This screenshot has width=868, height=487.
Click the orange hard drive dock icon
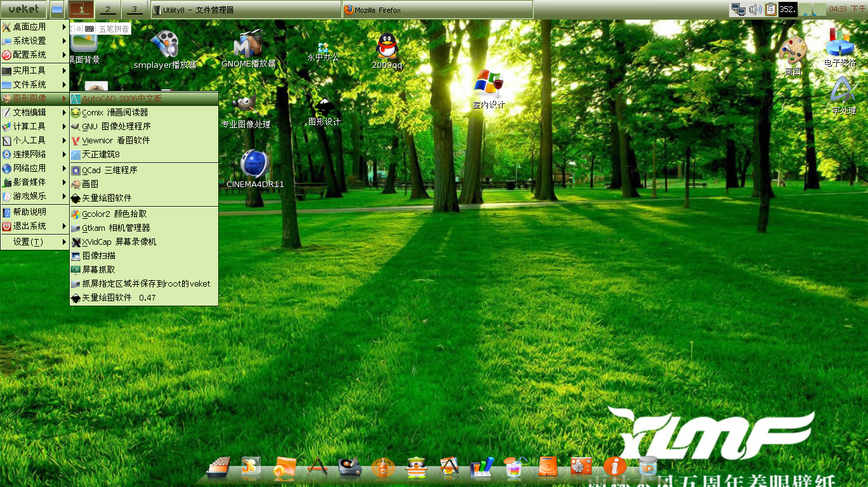pos(548,467)
